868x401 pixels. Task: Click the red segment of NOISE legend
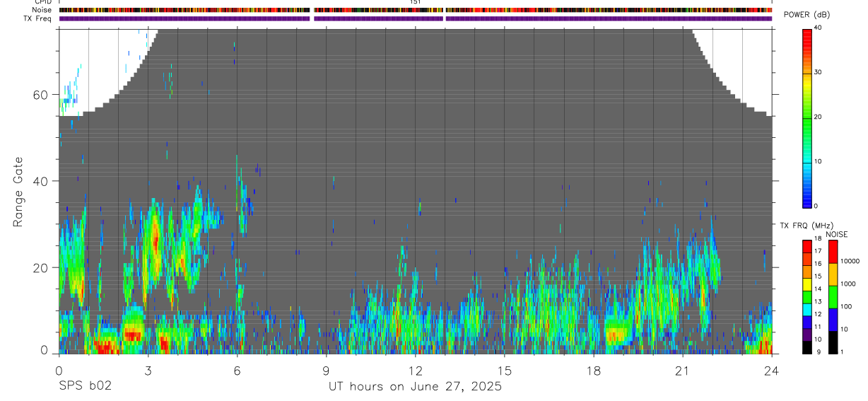(x=833, y=252)
